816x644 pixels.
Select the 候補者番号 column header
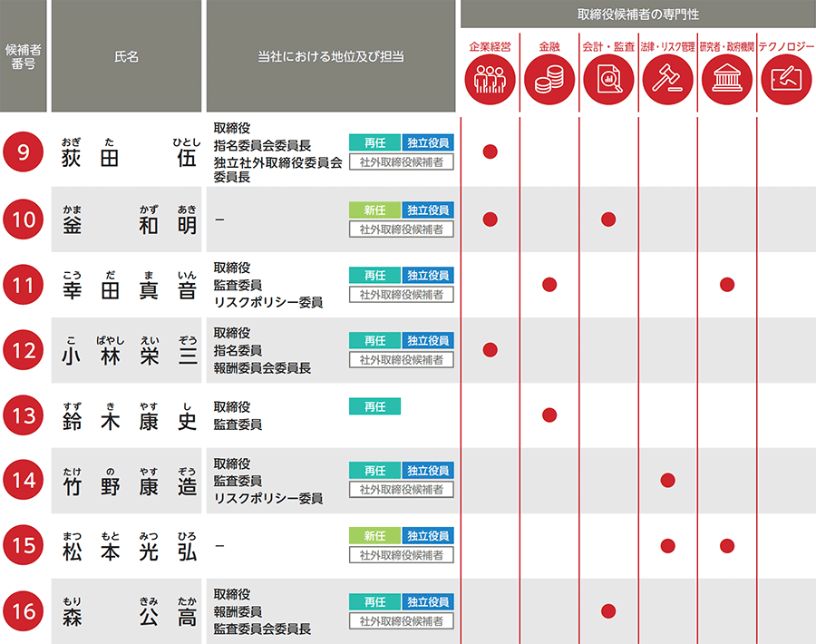tap(23, 55)
